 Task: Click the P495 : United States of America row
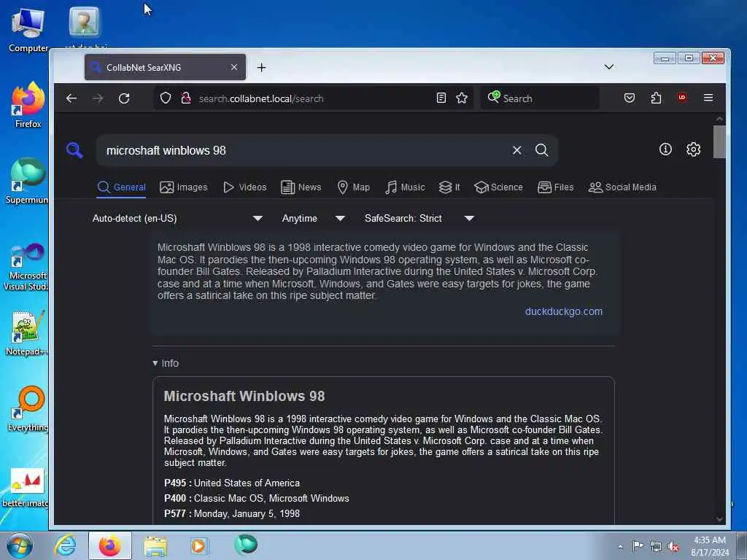coord(232,483)
